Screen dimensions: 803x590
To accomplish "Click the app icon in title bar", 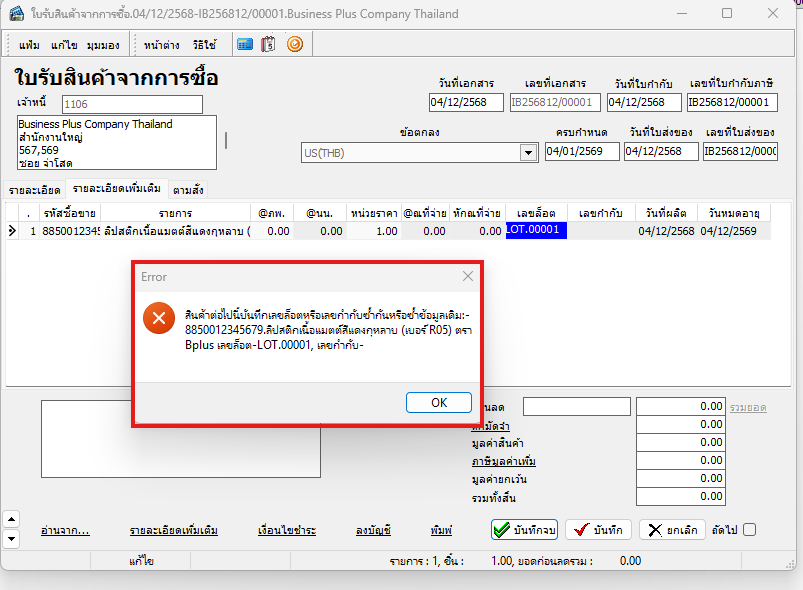I will 17,14.
